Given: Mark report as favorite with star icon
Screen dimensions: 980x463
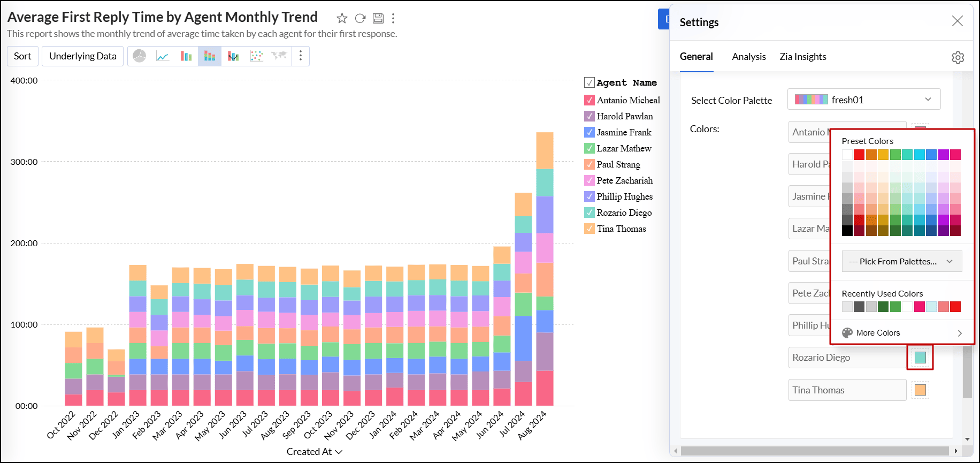Looking at the screenshot, I should pos(342,19).
